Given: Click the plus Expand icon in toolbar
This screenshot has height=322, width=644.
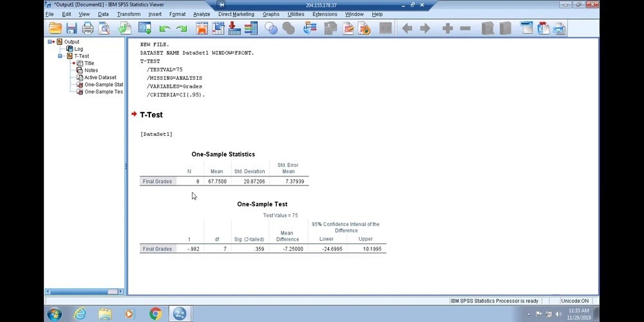Looking at the screenshot, I should pos(448,28).
